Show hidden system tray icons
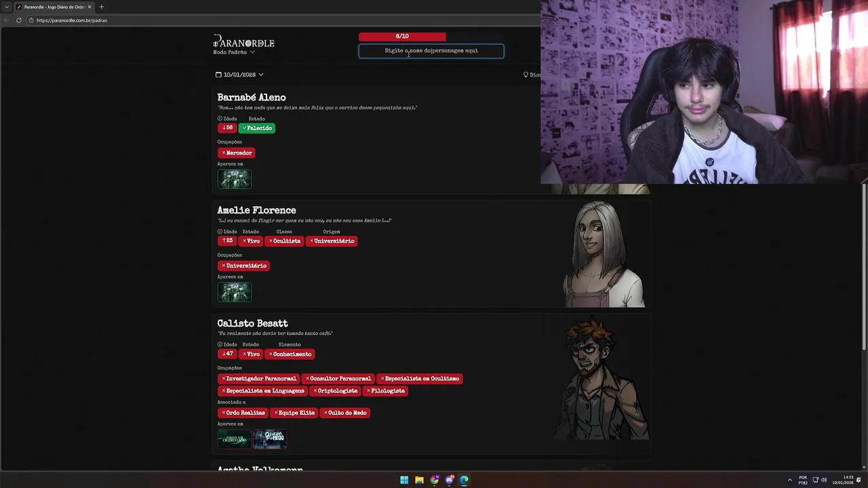 (789, 480)
